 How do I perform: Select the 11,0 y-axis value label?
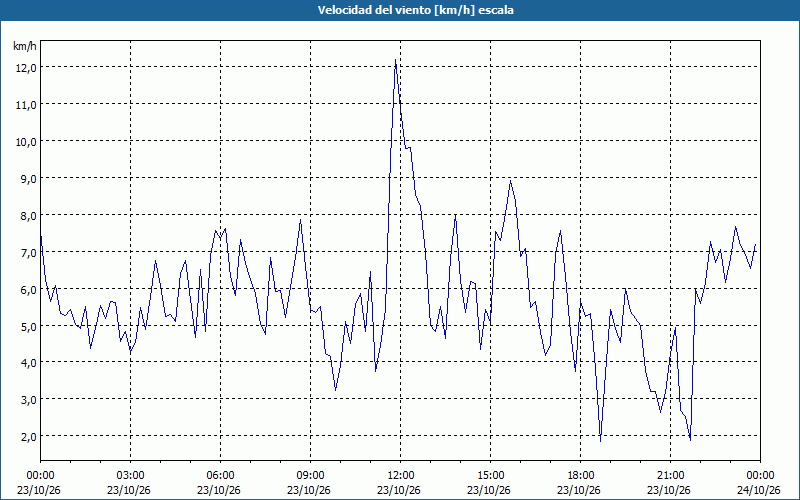25,105
